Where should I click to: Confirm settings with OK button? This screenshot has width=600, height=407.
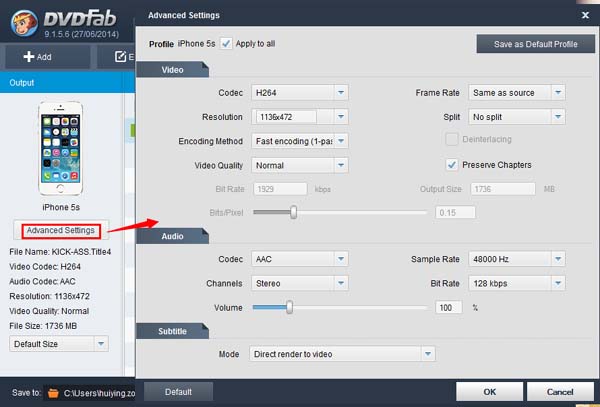[x=489, y=392]
